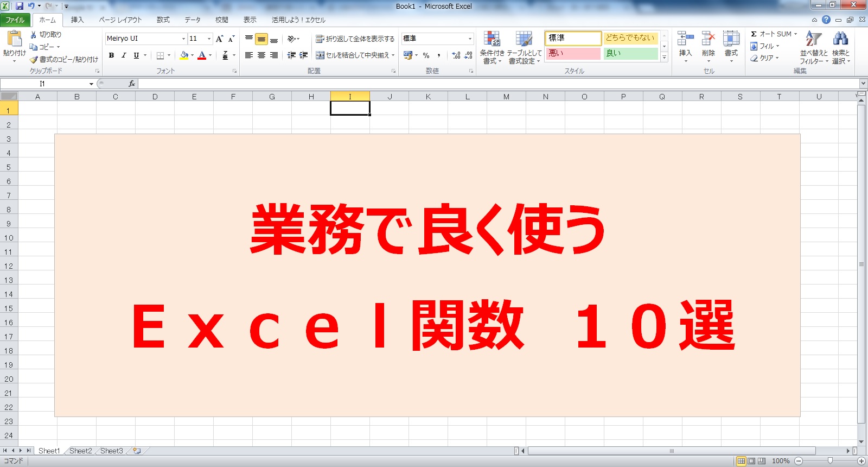Open the font size 11 dropdown
The height and width of the screenshot is (467, 868).
209,39
